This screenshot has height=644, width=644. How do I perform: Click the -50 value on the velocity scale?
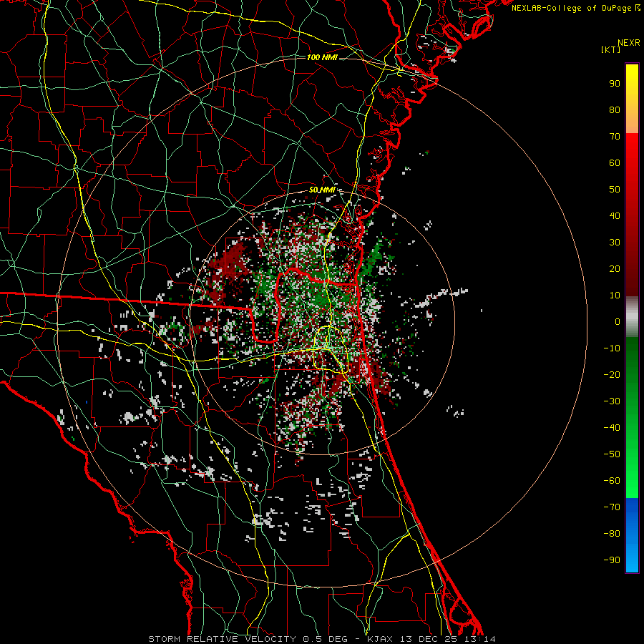tap(612, 454)
